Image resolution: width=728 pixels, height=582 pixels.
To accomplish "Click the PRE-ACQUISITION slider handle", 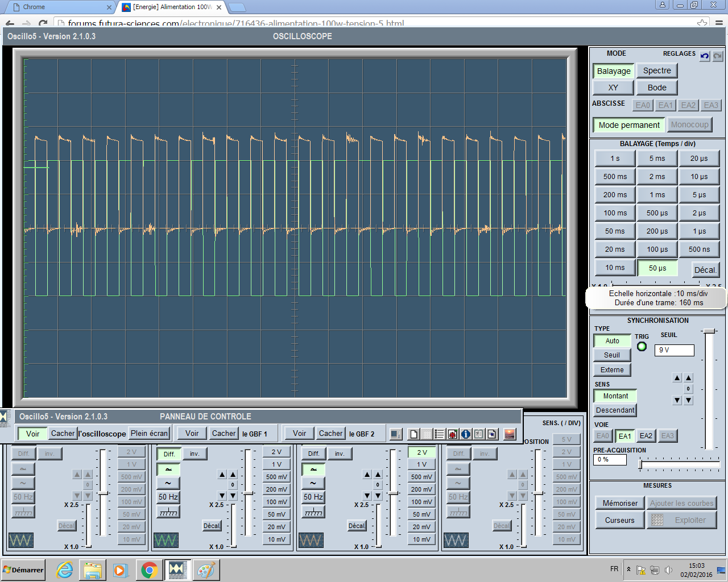I will 640,465.
